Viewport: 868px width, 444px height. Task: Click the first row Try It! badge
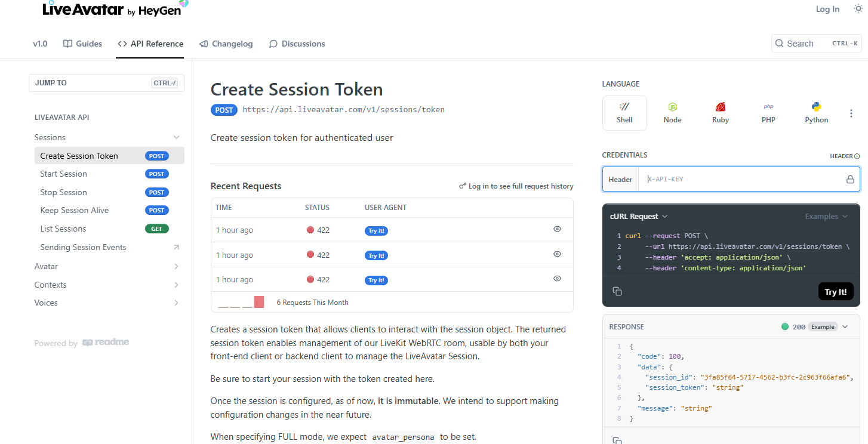coord(376,230)
